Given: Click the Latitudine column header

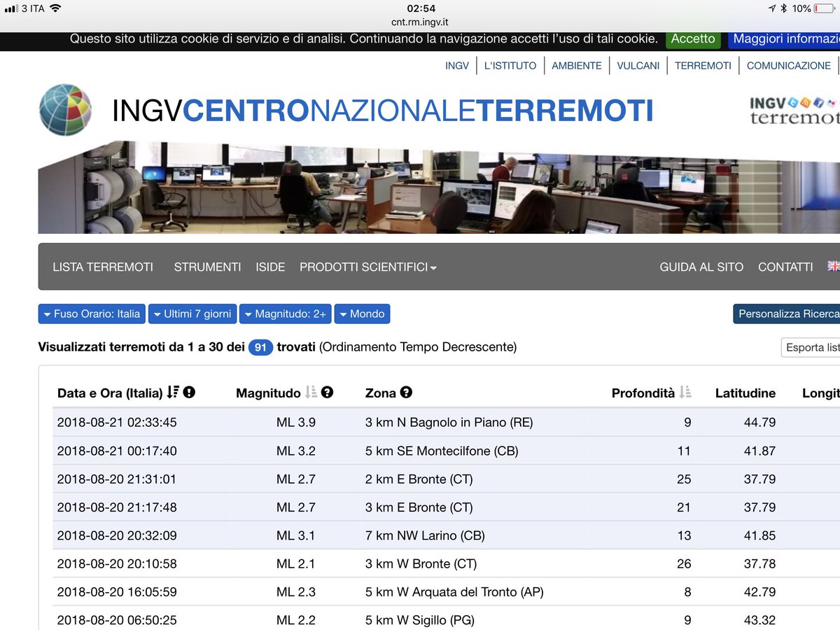Looking at the screenshot, I should [745, 393].
